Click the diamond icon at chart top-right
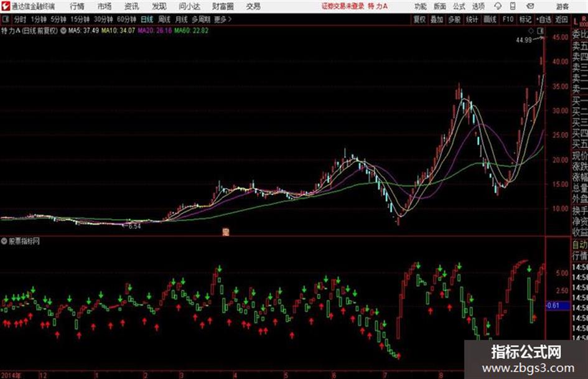 click(x=531, y=30)
